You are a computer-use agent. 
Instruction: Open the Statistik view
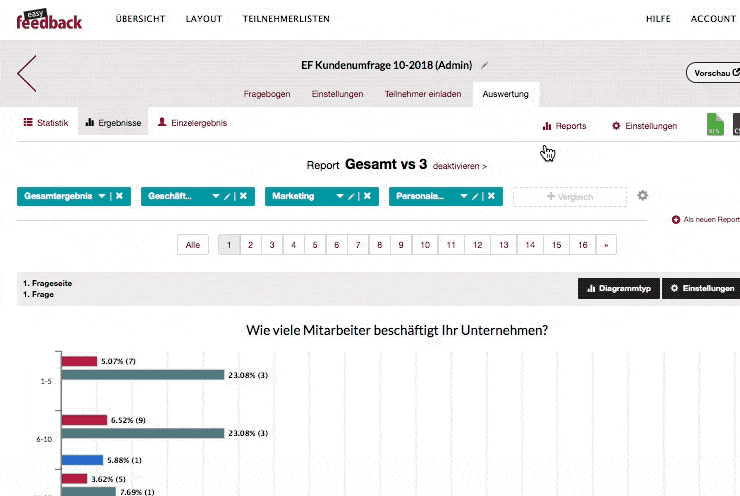[x=46, y=123]
